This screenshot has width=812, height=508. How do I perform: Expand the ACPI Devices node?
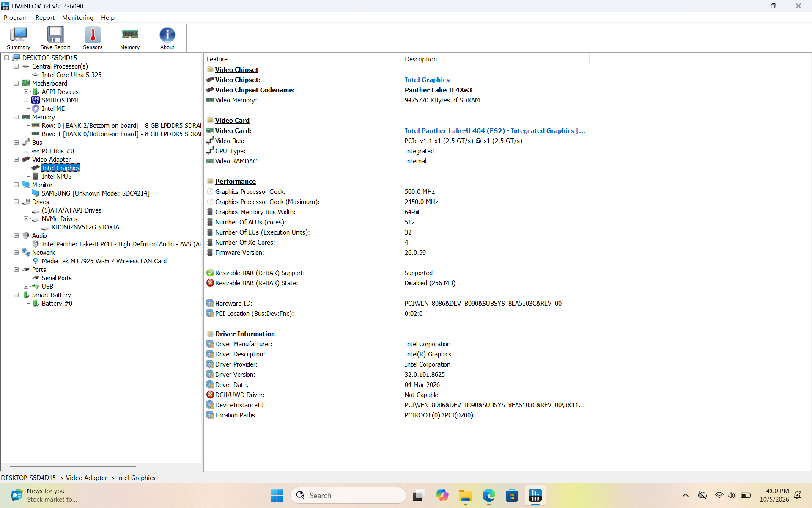point(26,92)
